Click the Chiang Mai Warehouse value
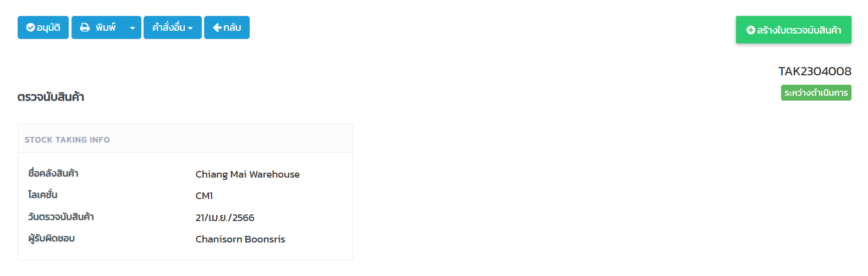This screenshot has height=276, width=868. pyautogui.click(x=248, y=174)
